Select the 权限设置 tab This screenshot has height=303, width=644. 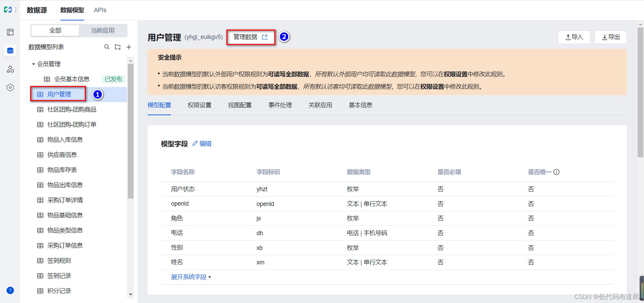pyautogui.click(x=200, y=105)
